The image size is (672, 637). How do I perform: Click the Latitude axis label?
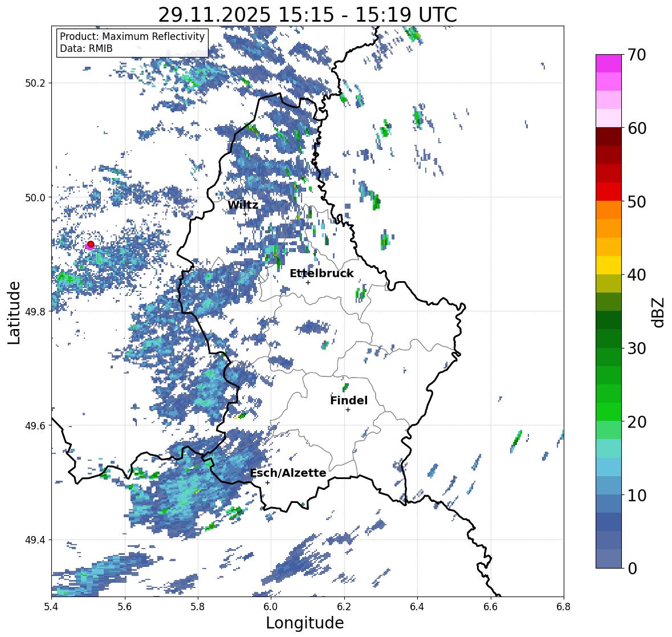14,313
